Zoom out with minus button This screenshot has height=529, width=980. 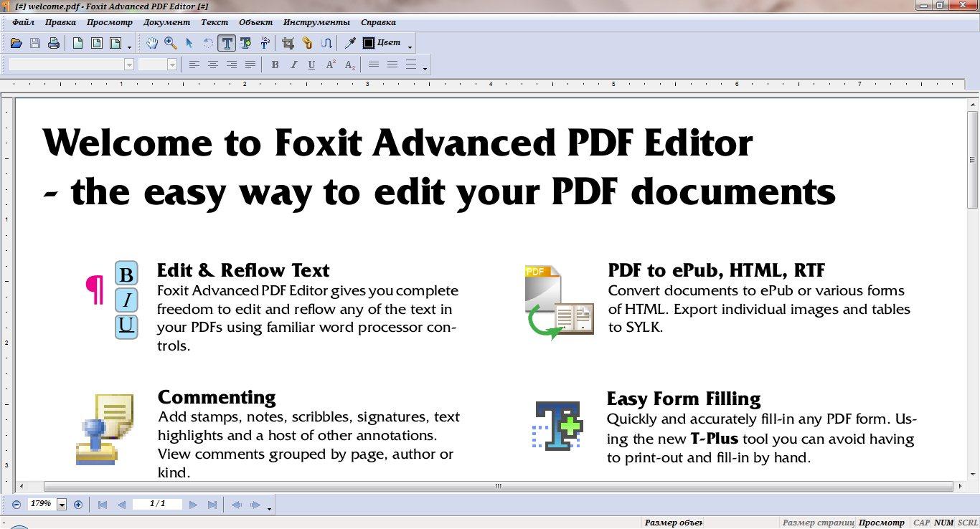17,505
